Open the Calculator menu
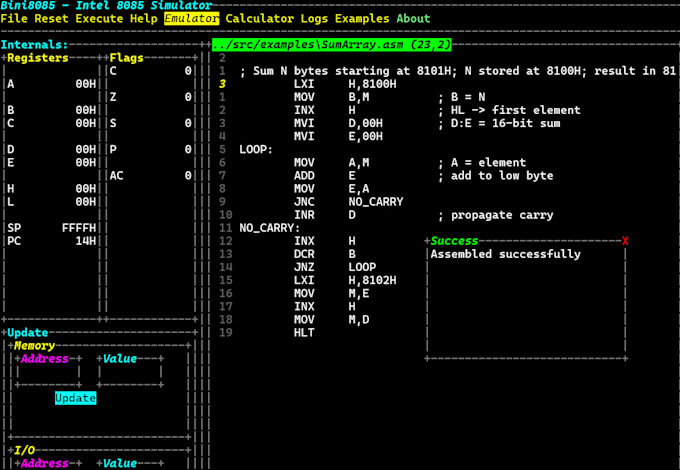680x470 pixels. tap(259, 19)
